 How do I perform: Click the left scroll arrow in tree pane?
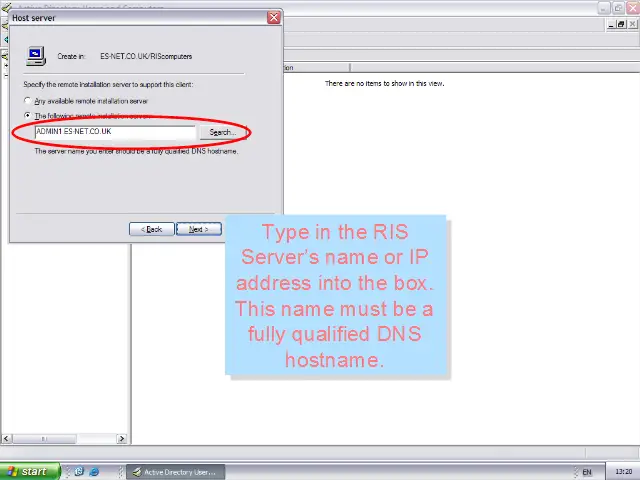pyautogui.click(x=6, y=438)
